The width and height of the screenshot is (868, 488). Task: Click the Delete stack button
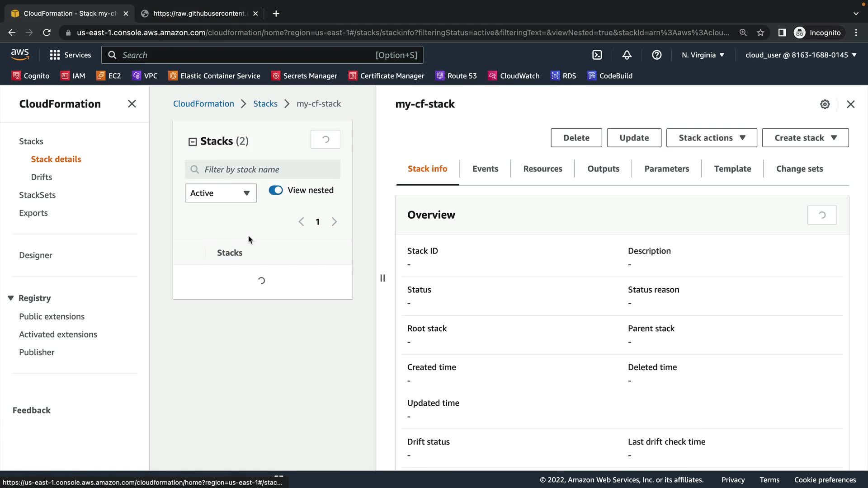point(576,138)
